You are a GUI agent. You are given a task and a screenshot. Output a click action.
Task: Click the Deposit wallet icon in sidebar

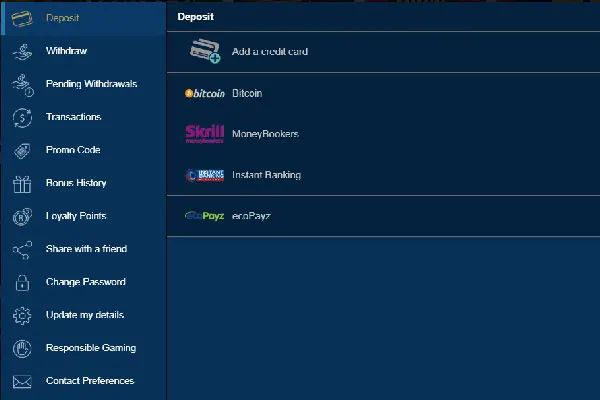click(22, 19)
